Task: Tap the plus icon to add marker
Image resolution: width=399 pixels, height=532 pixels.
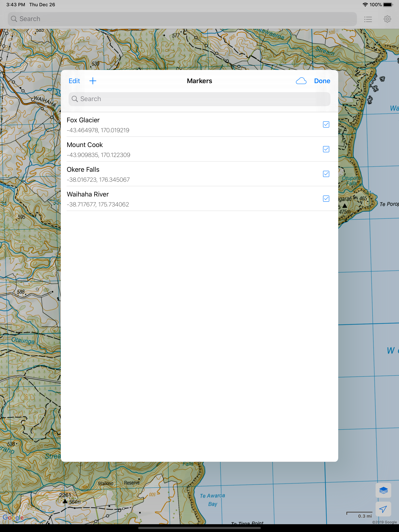Action: coord(93,81)
